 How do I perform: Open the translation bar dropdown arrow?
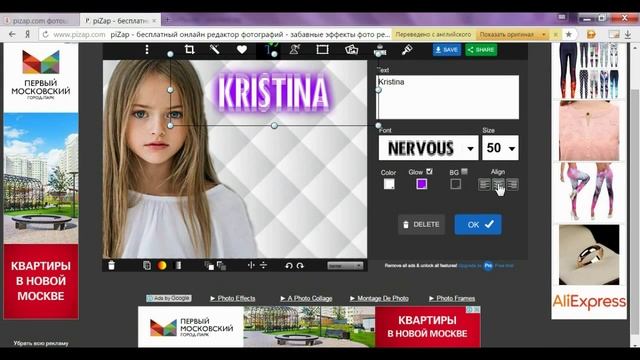click(544, 35)
